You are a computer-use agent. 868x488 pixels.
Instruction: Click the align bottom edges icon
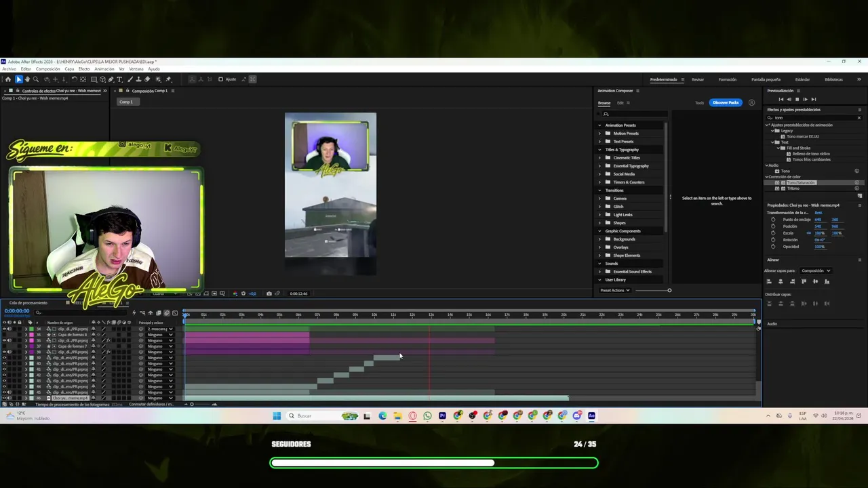(x=827, y=281)
